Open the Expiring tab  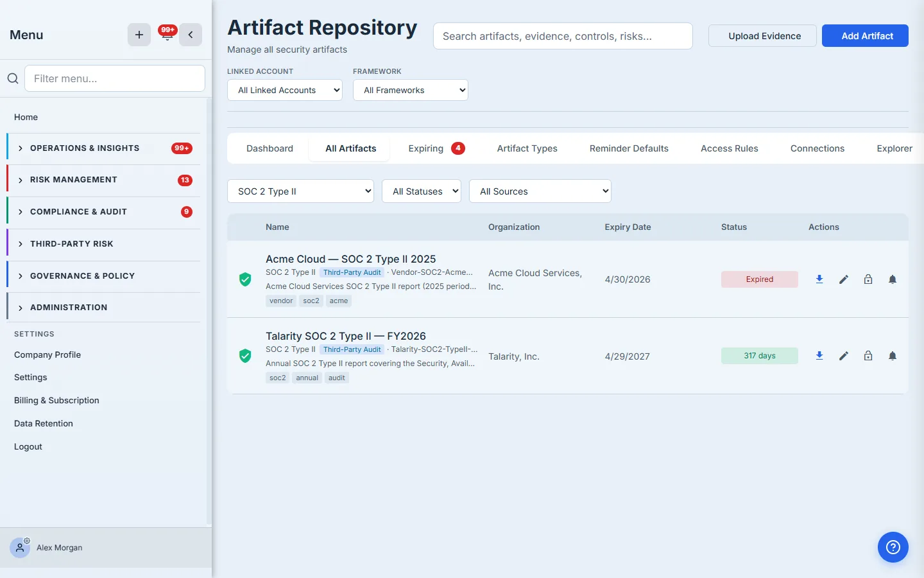pos(436,148)
